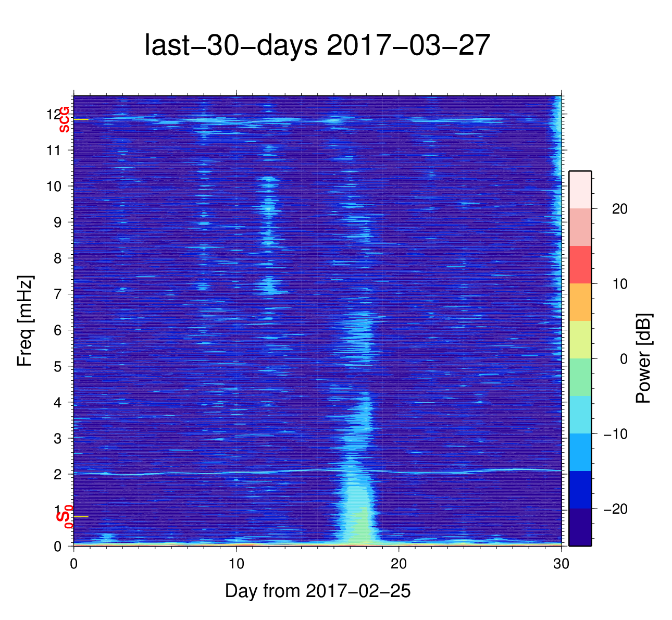This screenshot has width=672, height=620.
Task: Click the plot title last-30-days 2017-03-27
Action: point(317,46)
